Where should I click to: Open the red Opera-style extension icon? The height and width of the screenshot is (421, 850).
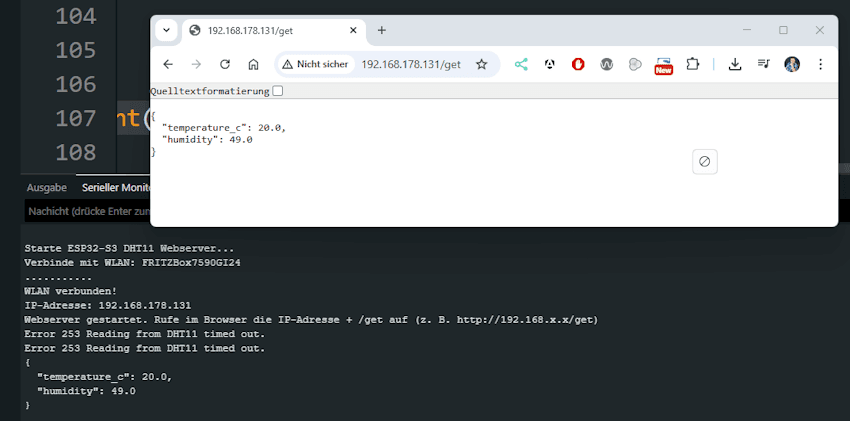[577, 64]
